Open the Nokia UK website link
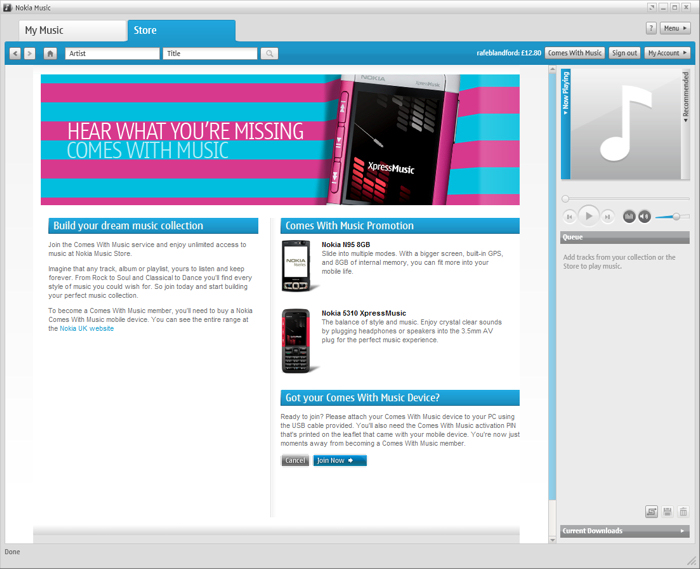 87,328
